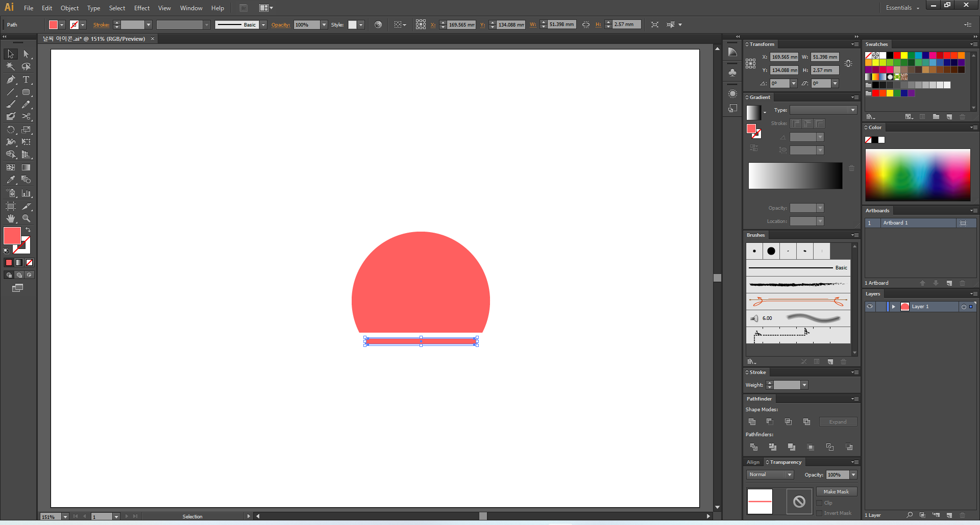
Task: Enable the Invert Mask checkbox
Action: click(x=819, y=513)
